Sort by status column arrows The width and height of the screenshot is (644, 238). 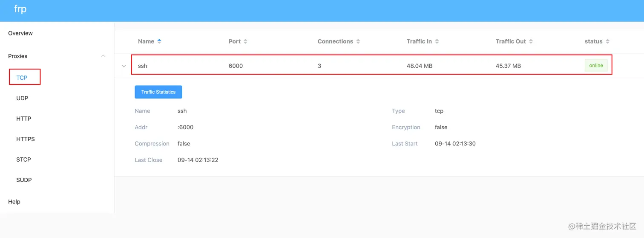[x=608, y=41]
